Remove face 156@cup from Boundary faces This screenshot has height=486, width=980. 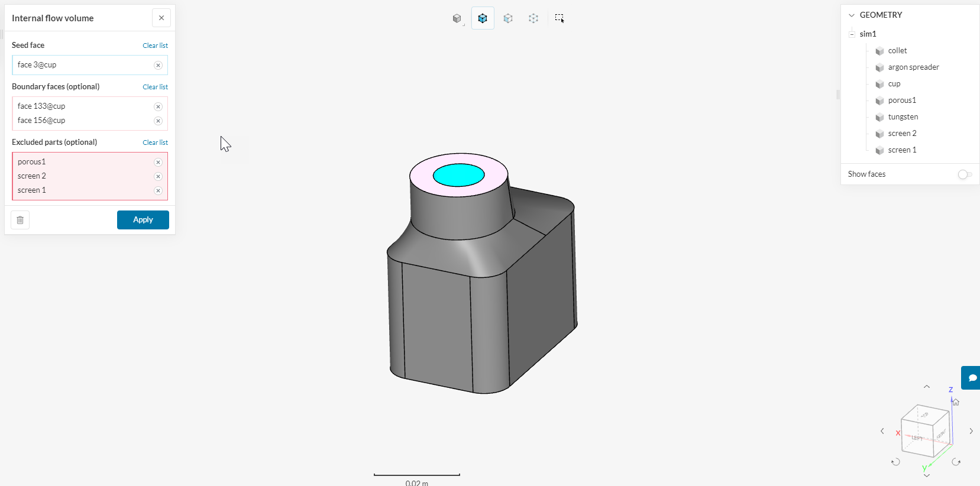pos(158,121)
